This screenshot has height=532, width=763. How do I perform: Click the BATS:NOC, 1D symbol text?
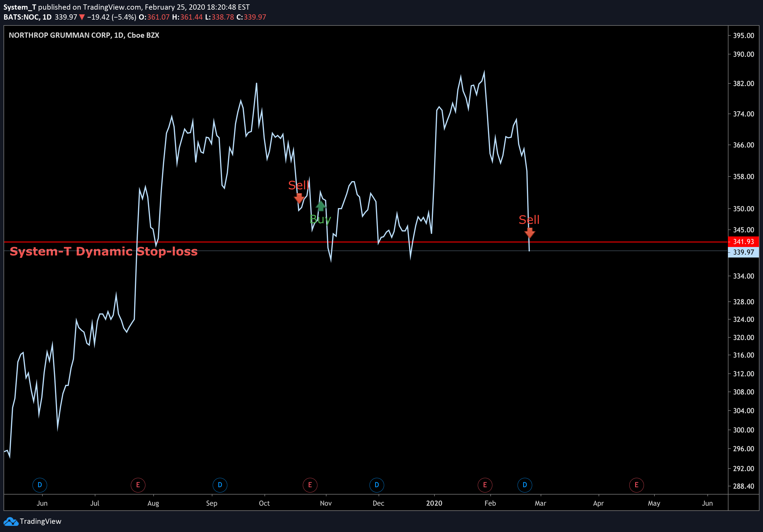(28, 17)
